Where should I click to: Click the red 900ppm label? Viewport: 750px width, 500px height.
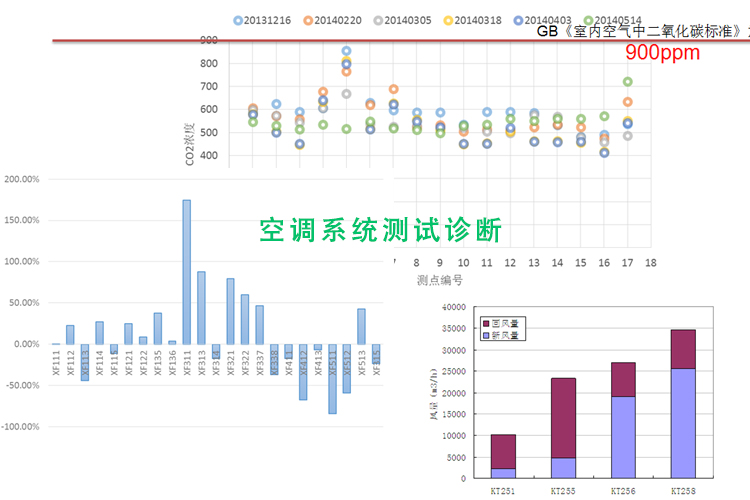(662, 53)
